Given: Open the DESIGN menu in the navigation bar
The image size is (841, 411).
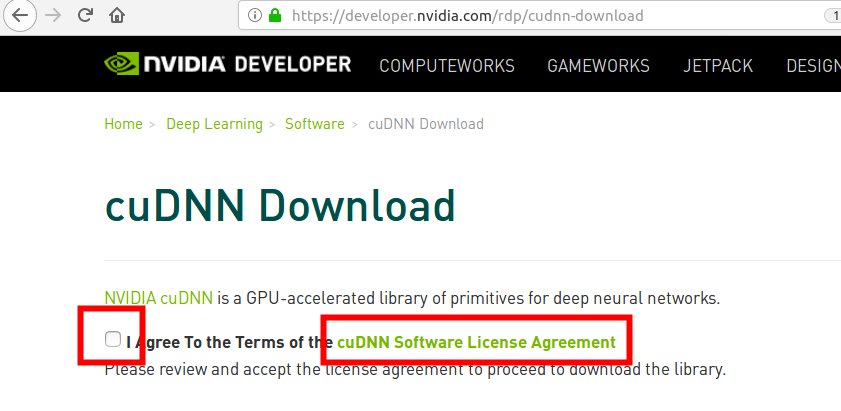Looking at the screenshot, I should [814, 66].
